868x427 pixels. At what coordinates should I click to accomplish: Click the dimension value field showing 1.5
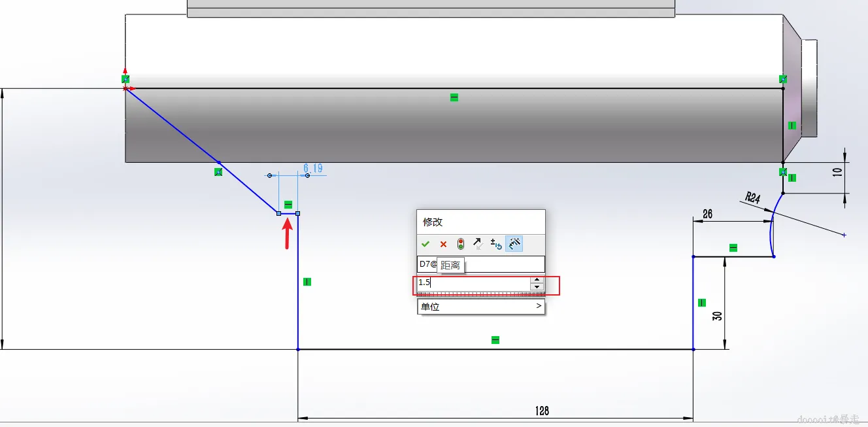(x=474, y=282)
